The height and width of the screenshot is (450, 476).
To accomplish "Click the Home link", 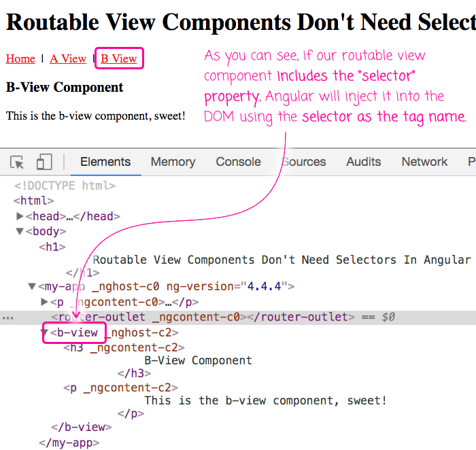I will [x=20, y=58].
